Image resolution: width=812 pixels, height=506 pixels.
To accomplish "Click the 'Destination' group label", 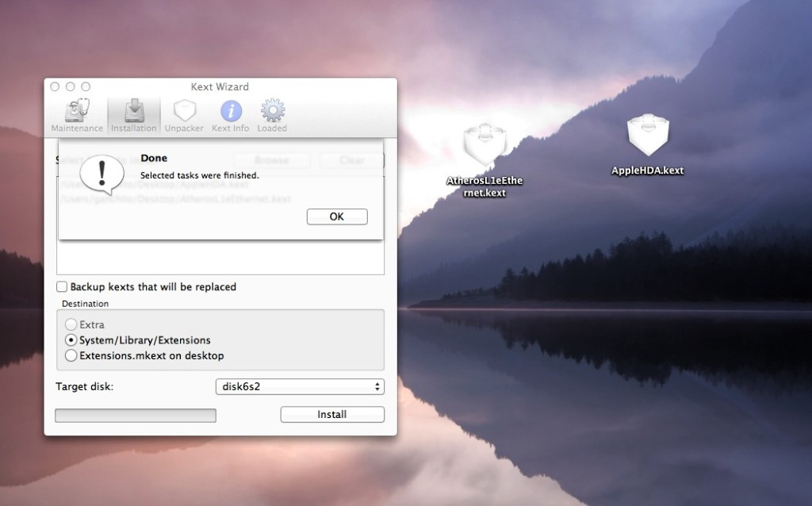I will pos(86,304).
